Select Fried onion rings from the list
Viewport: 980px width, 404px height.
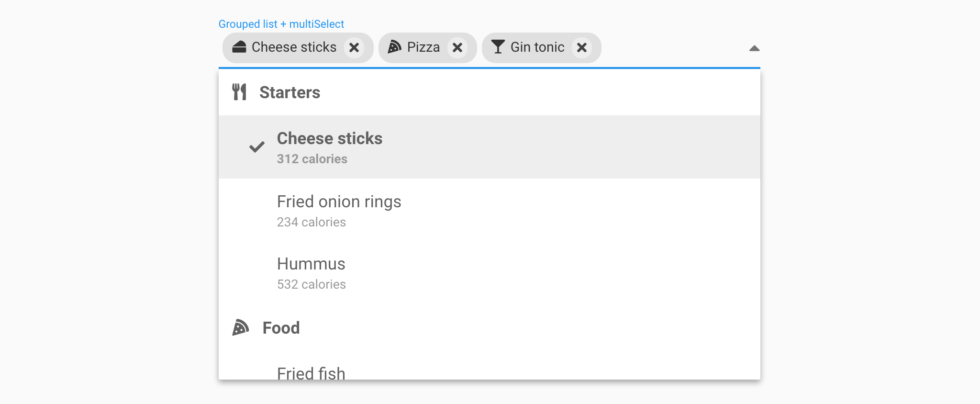pyautogui.click(x=339, y=210)
